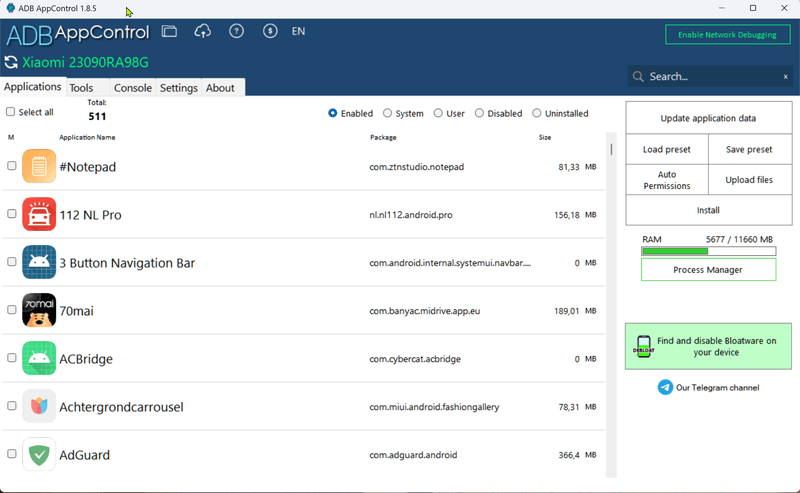Open the Settings tab
This screenshot has width=800, height=493.
click(179, 88)
